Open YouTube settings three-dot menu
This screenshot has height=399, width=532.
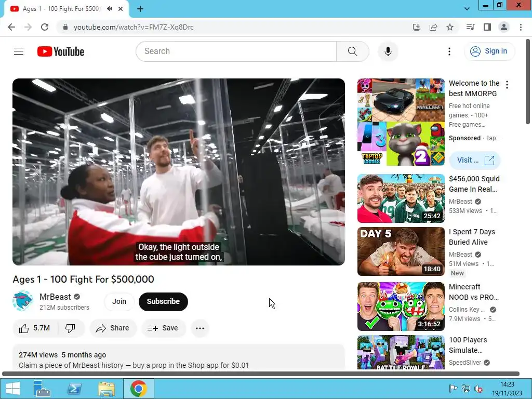[449, 51]
